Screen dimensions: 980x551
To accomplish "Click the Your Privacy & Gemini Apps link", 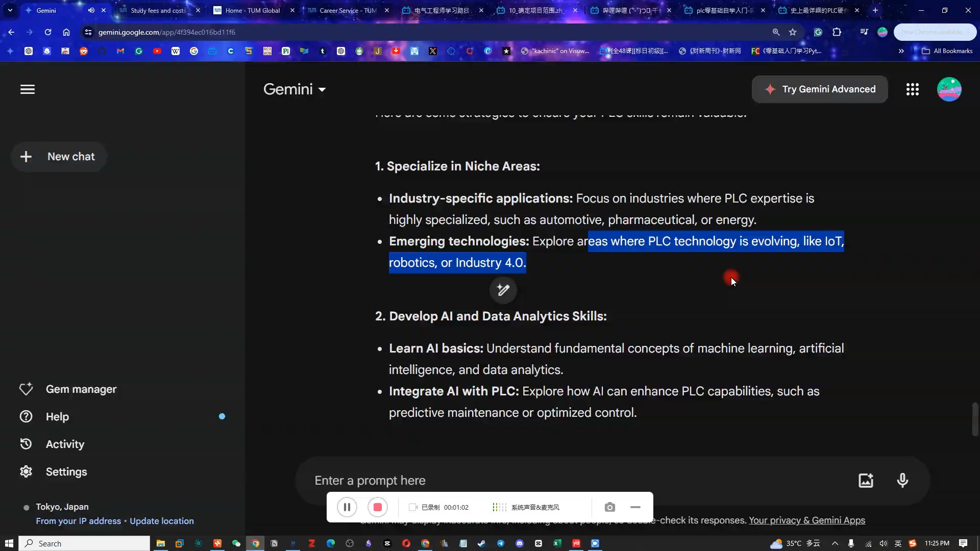I will coord(807,520).
